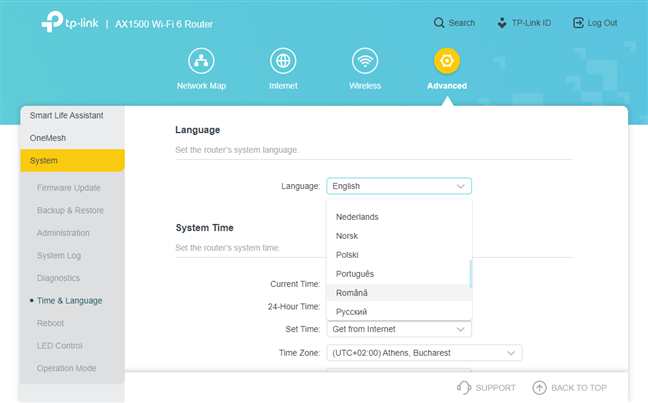The image size is (648, 403).
Task: Open Backup & Restore page
Action: tap(70, 210)
